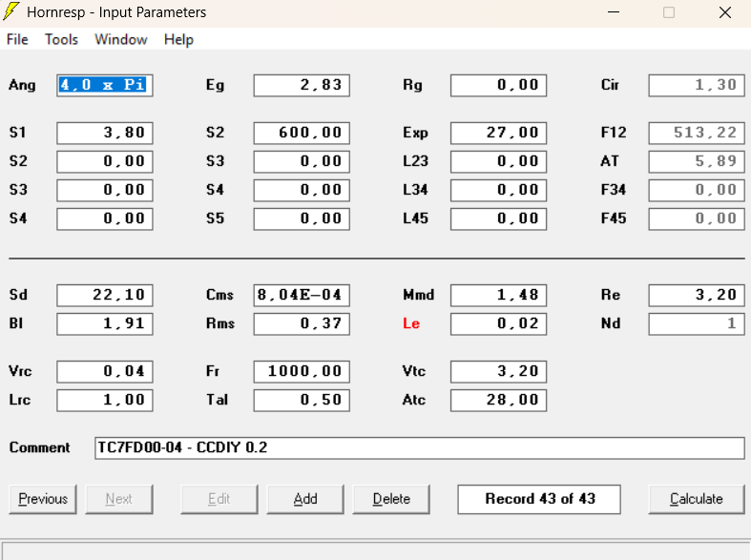Open the Tools menu
This screenshot has width=751, height=560.
tap(61, 39)
